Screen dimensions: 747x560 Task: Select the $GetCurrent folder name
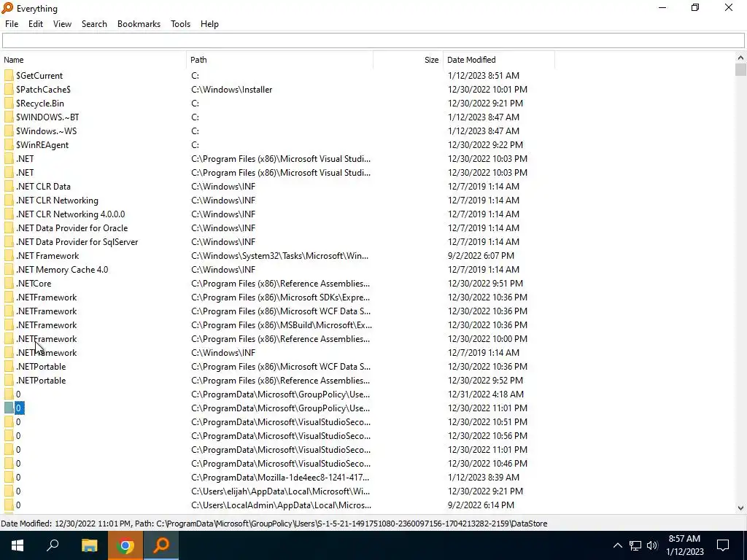point(39,75)
